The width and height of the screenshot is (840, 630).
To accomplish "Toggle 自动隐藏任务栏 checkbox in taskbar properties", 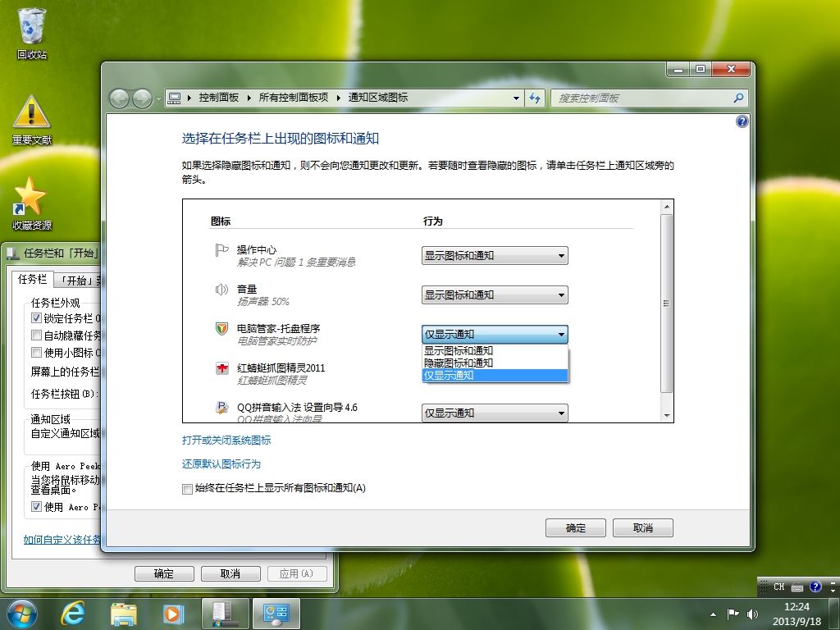I will pyautogui.click(x=36, y=336).
